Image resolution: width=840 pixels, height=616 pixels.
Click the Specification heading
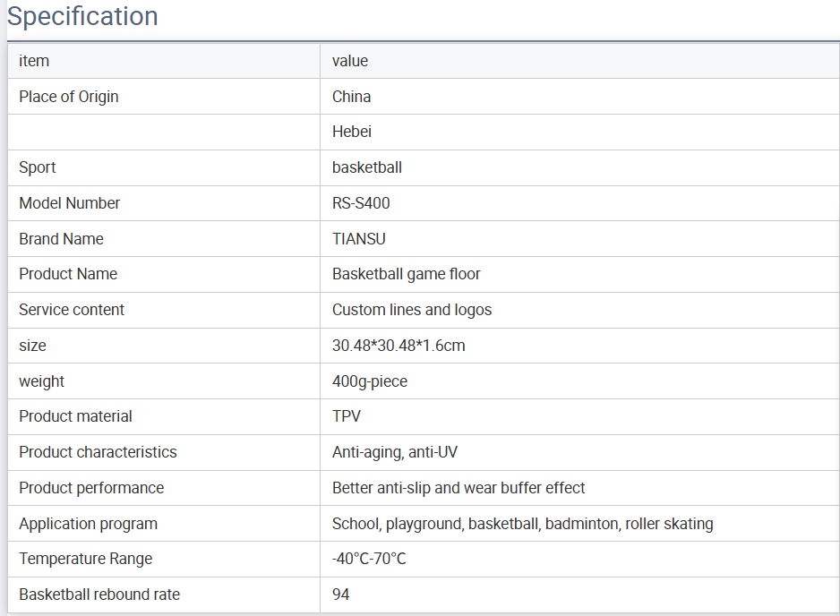pyautogui.click(x=82, y=16)
